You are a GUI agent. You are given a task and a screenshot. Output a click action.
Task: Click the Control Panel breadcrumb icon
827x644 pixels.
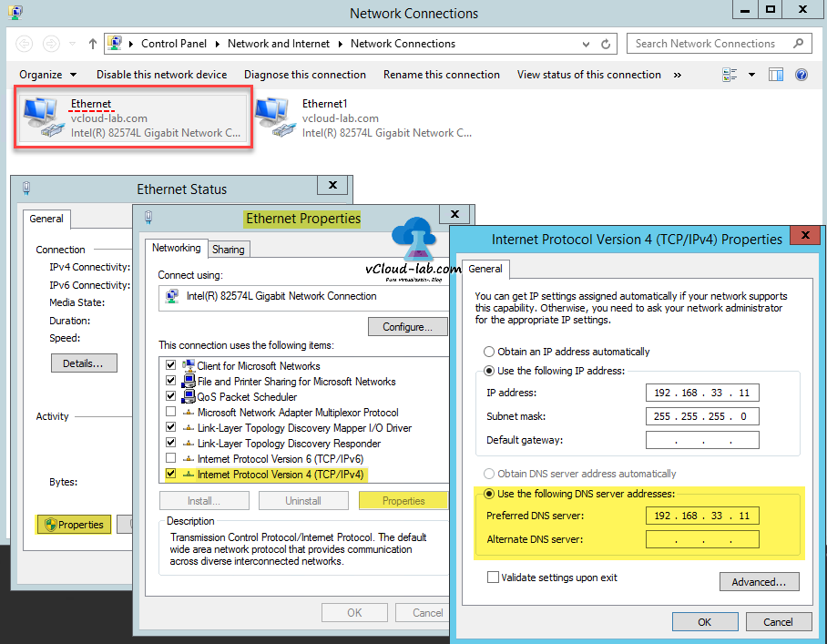(x=115, y=43)
